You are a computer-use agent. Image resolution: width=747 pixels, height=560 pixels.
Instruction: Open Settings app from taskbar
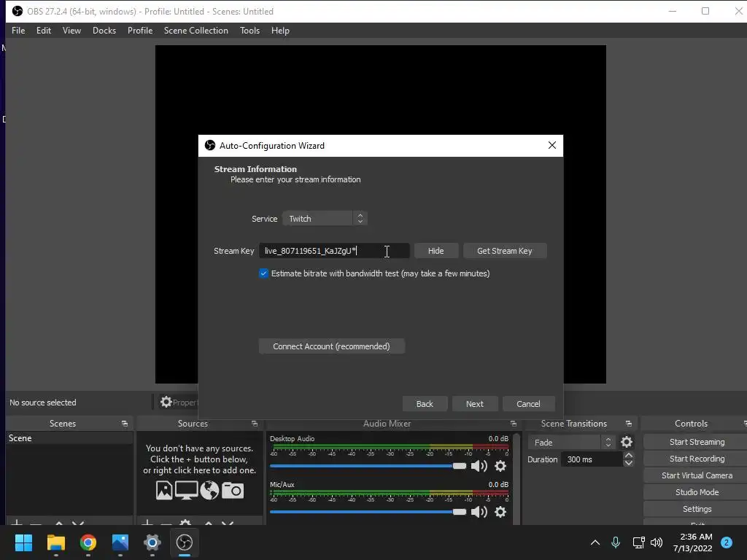(x=152, y=542)
